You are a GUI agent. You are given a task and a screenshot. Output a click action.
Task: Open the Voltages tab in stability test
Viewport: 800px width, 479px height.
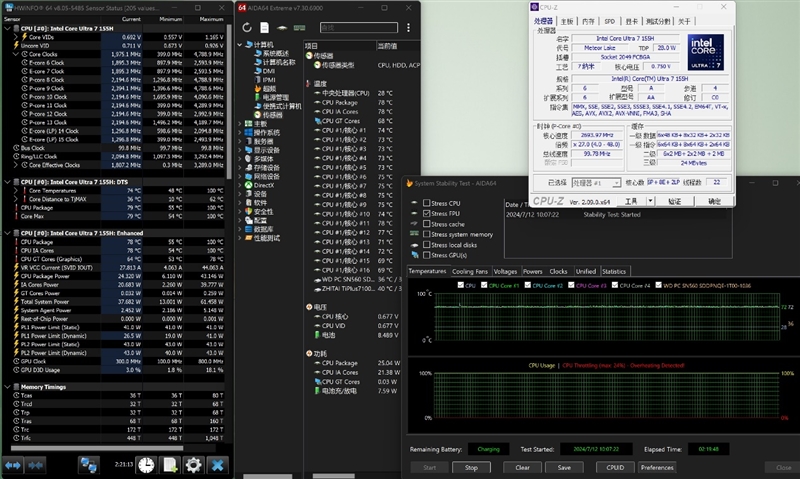coord(506,271)
